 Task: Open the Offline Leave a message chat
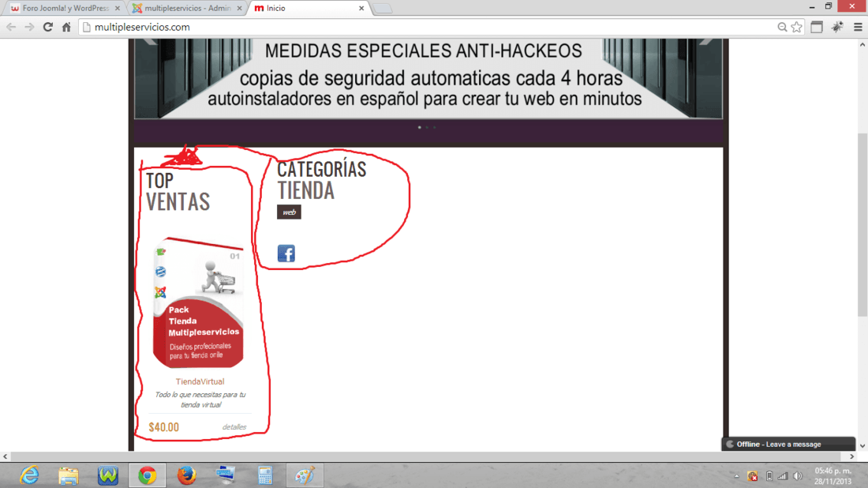click(788, 445)
